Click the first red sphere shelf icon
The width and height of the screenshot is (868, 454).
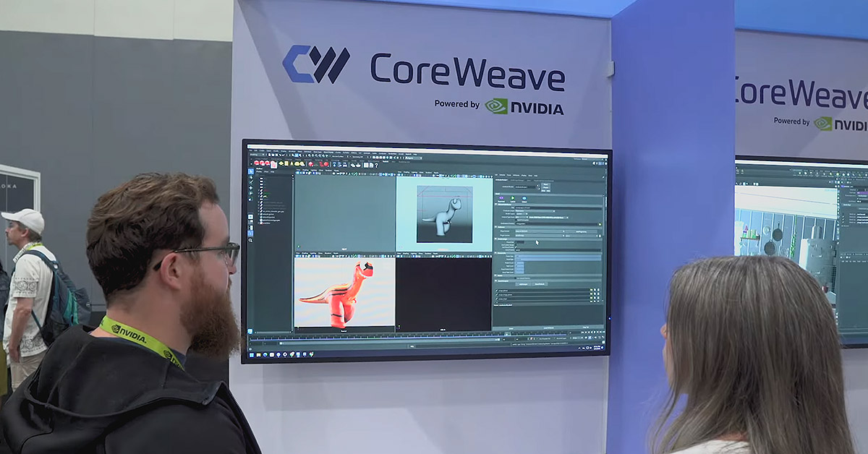[x=257, y=163]
